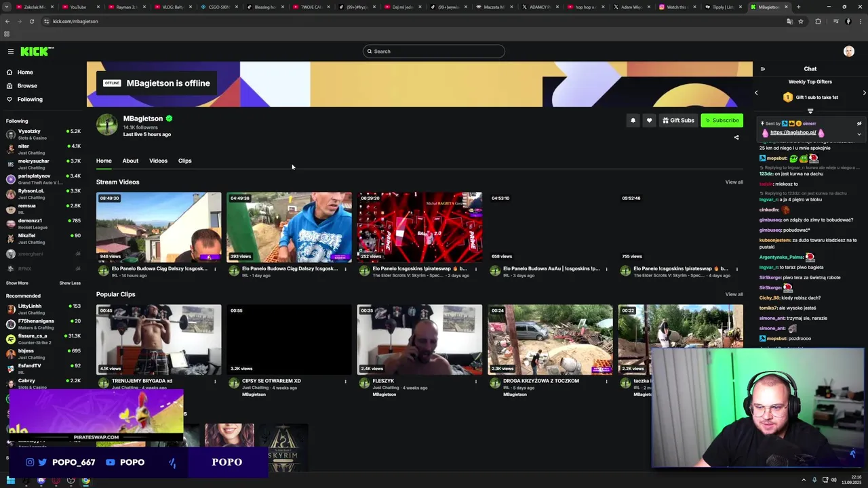
Task: Switch to the Videos tab
Action: pos(158,161)
